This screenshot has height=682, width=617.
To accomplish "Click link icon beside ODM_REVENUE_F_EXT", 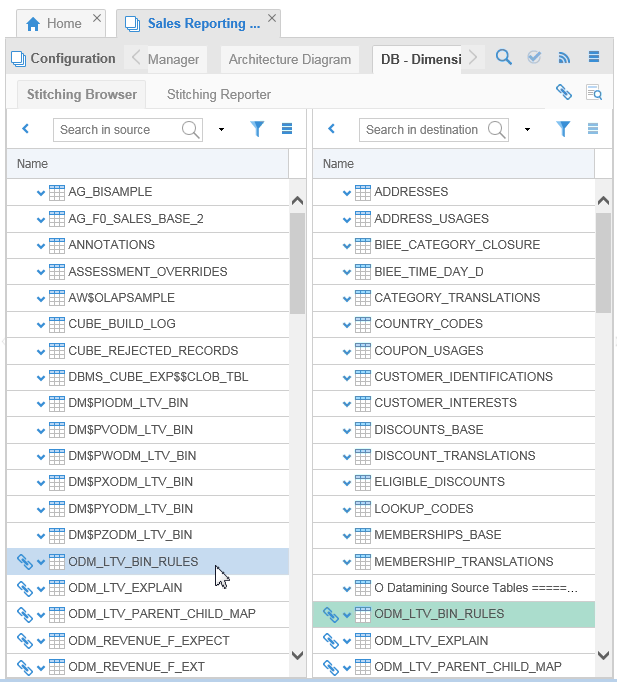I will pos(25,667).
